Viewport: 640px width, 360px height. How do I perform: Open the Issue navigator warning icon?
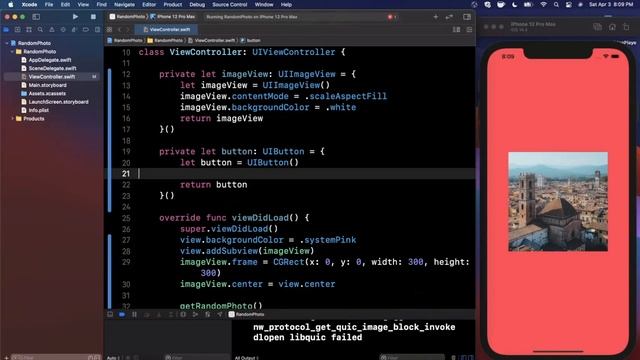pos(51,29)
